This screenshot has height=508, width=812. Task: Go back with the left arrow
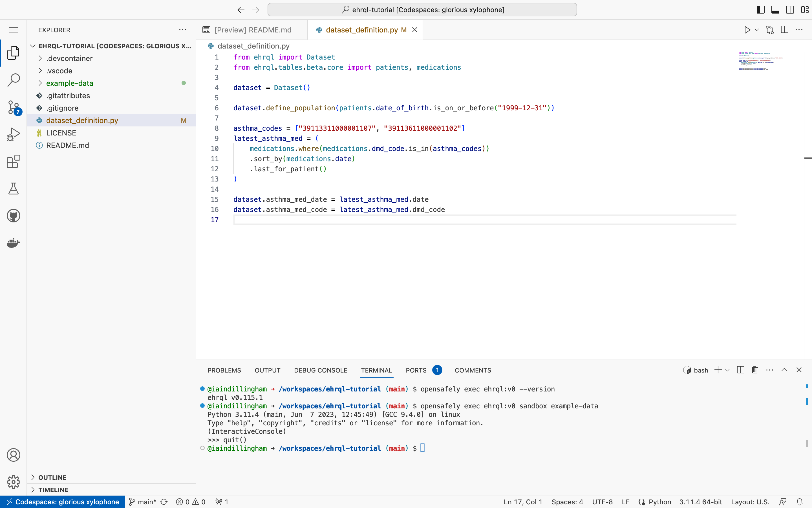tap(240, 10)
